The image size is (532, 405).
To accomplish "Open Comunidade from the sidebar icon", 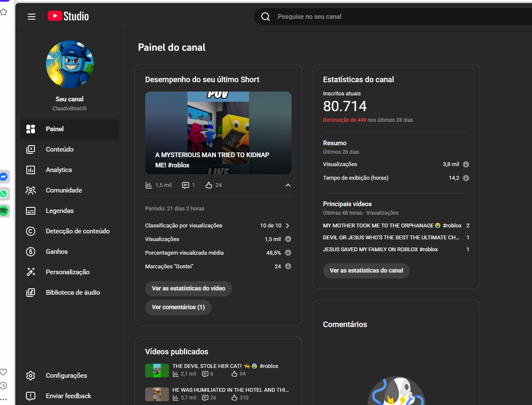I will [x=31, y=190].
